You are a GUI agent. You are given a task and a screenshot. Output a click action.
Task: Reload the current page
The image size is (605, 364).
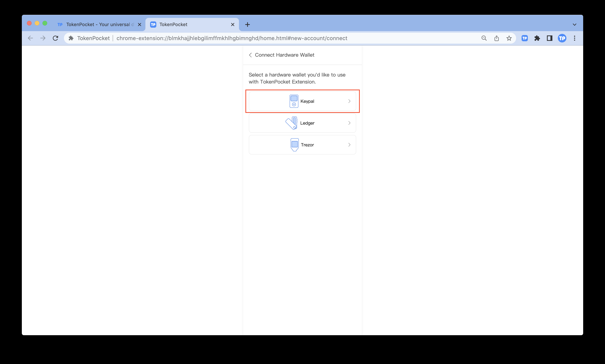(x=56, y=38)
